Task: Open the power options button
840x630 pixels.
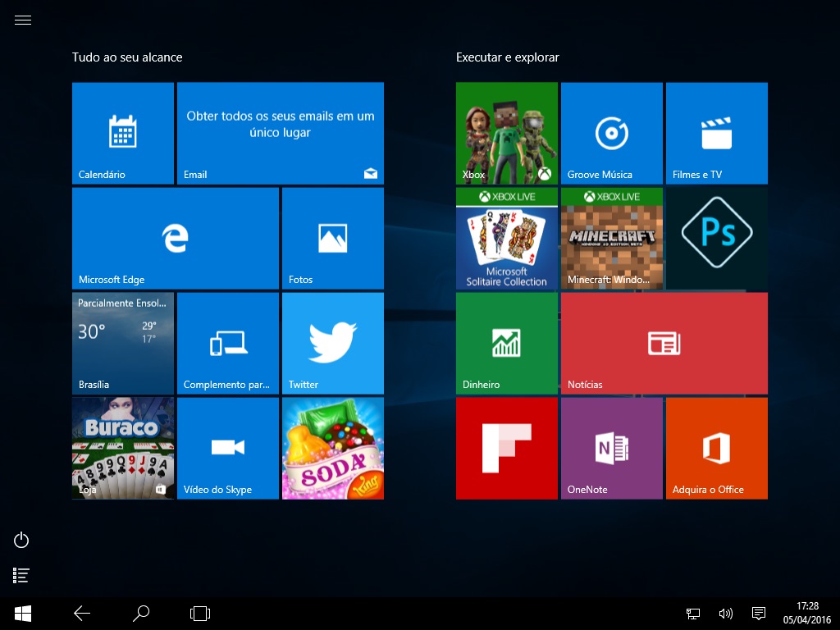Action: (x=22, y=540)
